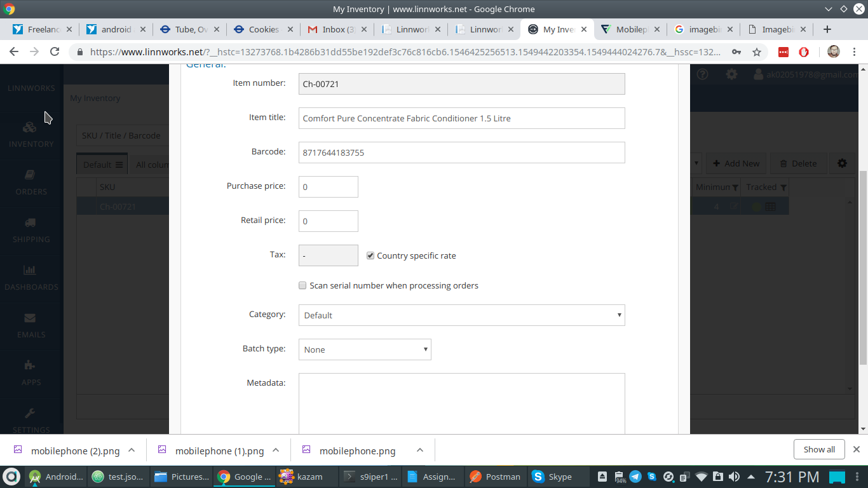Switch to the Mobilep browser tab

coord(630,29)
